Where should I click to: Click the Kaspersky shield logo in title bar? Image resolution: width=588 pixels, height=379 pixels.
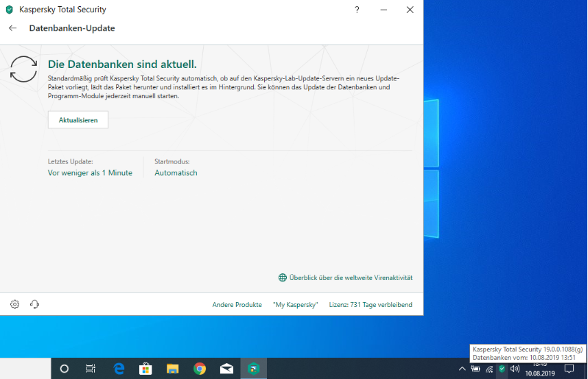point(10,10)
